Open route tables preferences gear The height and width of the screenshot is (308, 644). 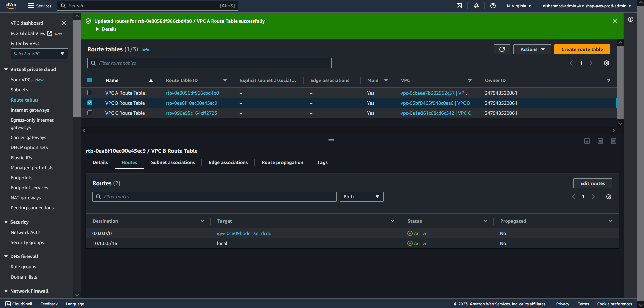click(x=606, y=63)
